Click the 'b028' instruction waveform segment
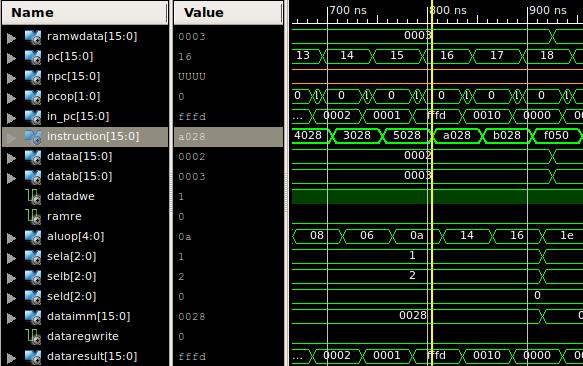Screen dimensions: 583x366 506,135
